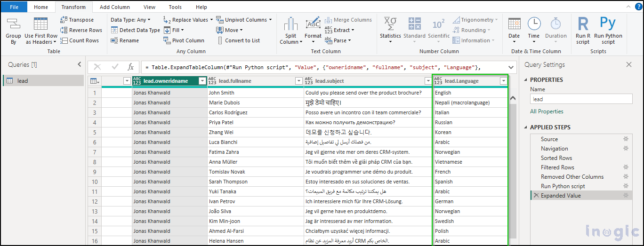The width and height of the screenshot is (644, 246).
Task: Click Convert to List icon
Action: pos(220,40)
